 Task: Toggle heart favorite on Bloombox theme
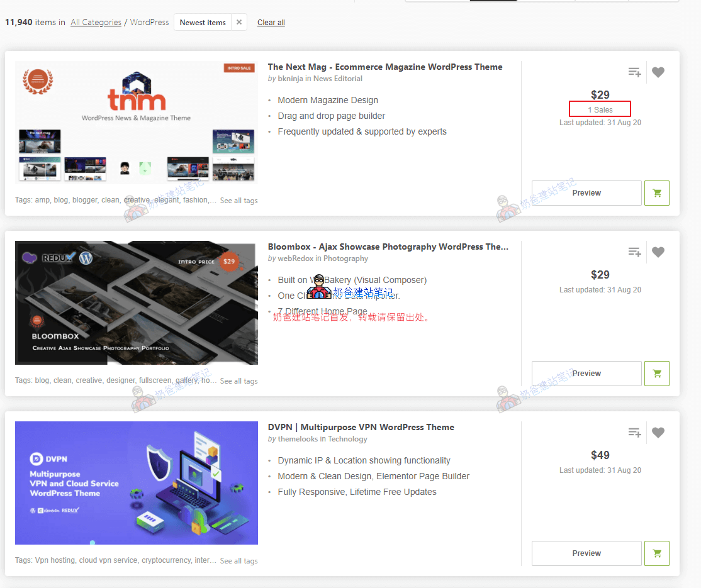[658, 252]
